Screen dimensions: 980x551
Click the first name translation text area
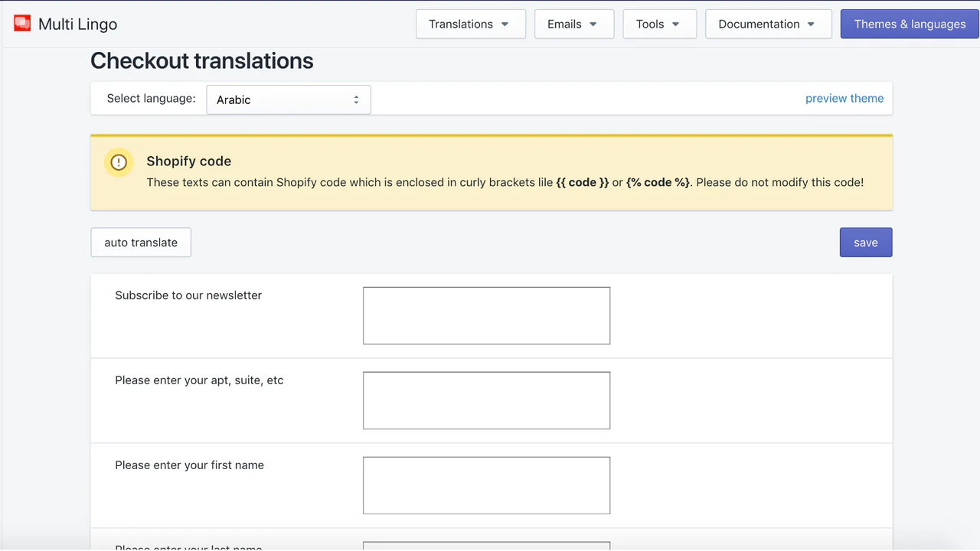point(486,485)
